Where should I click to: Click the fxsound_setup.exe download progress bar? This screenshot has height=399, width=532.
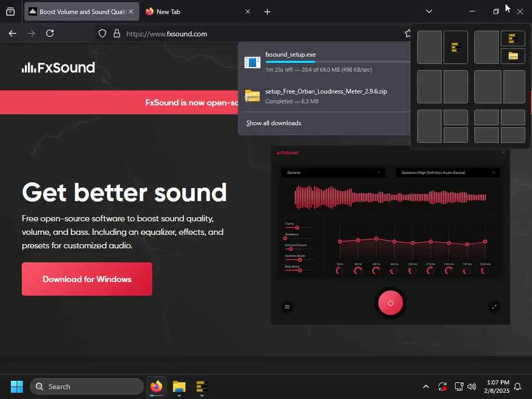tap(337, 62)
